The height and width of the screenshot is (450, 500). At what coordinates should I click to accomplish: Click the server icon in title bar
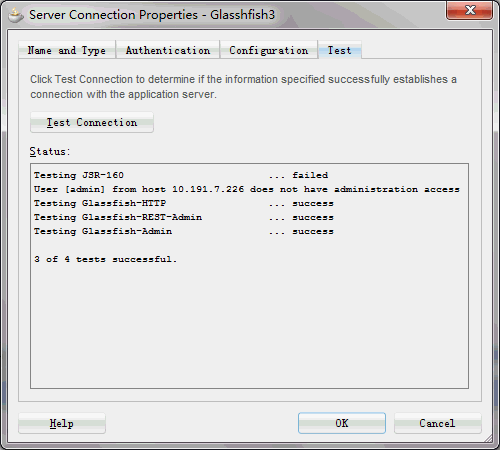click(x=16, y=15)
